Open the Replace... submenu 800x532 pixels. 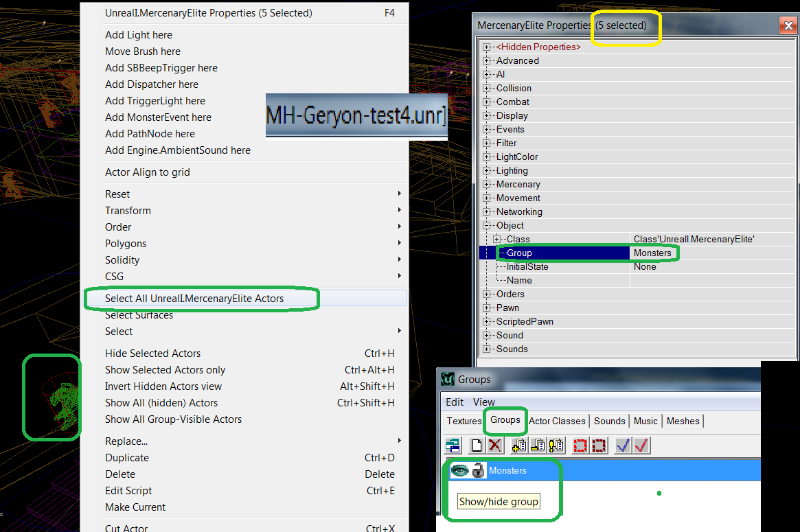(x=245, y=441)
